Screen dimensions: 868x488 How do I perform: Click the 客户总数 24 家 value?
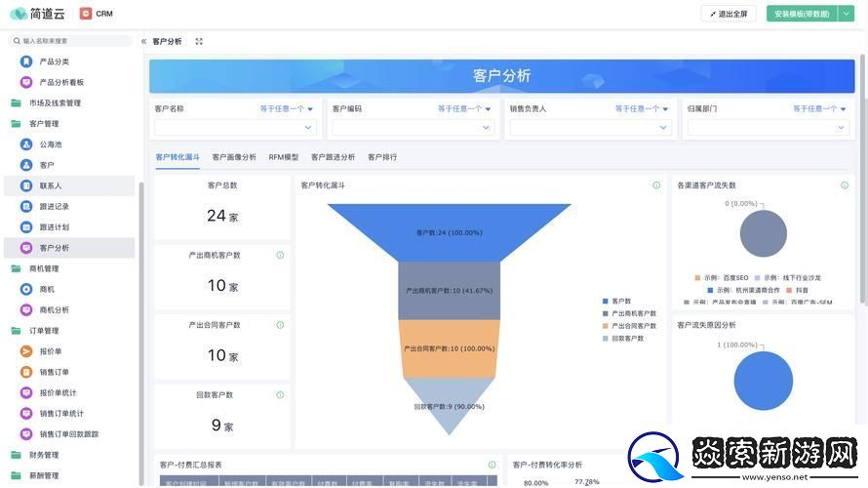pyautogui.click(x=222, y=216)
